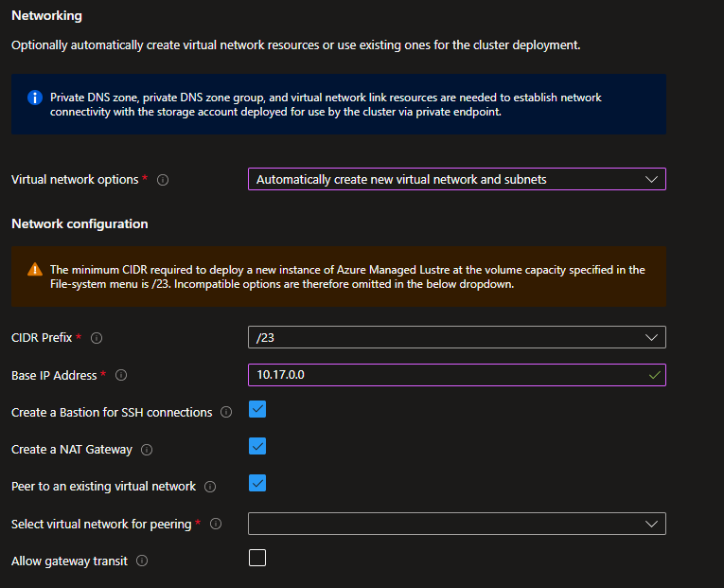
Task: Click info icon for Bastion SSH connections
Action: [x=225, y=413]
